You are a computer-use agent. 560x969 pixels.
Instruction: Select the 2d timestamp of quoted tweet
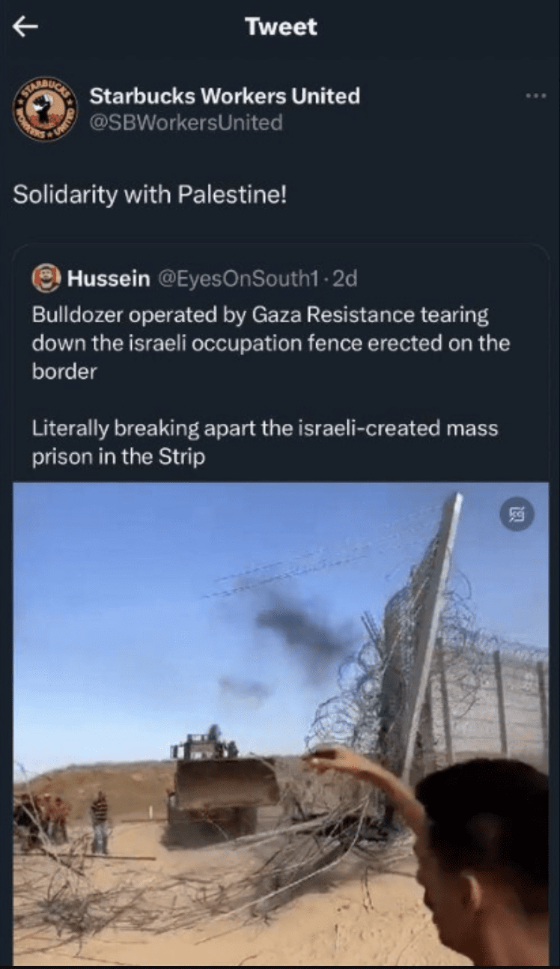coord(345,279)
